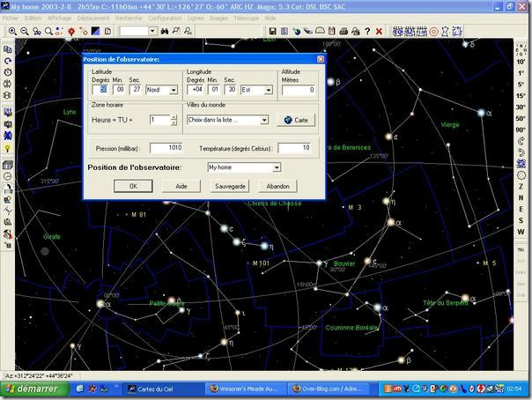Click the floppy disk save icon
This screenshot has height=400, width=532.
pos(272,32)
